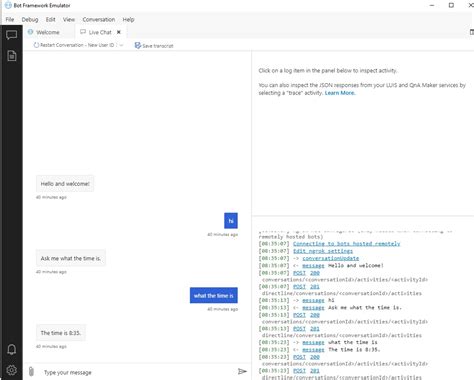
Task: Expand the Restart Conversation dropdown arrow
Action: pos(121,45)
